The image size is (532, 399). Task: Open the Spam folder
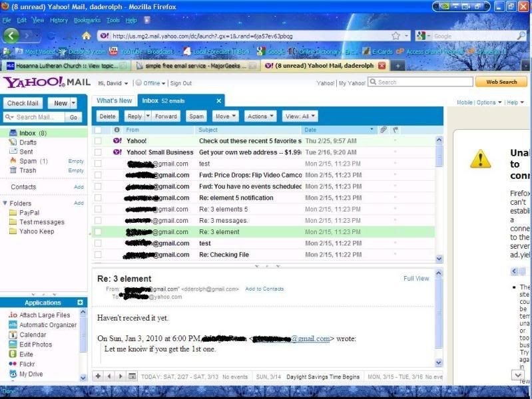coord(28,161)
